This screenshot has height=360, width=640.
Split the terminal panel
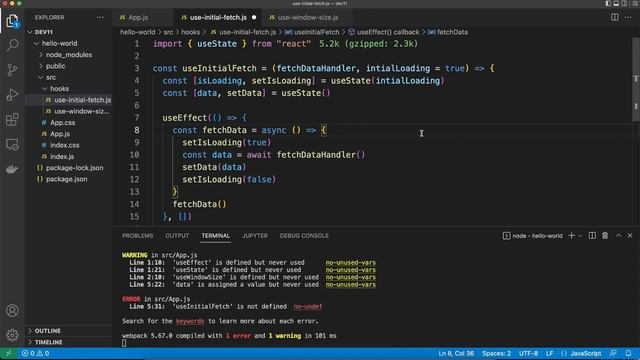click(592, 236)
